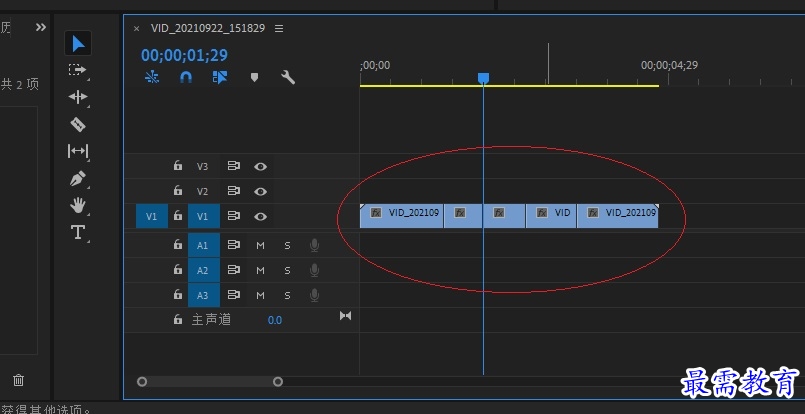Viewport: 805px width, 414px height.
Task: Close the VID_20210922_151829 sequence tab
Action: [x=137, y=29]
